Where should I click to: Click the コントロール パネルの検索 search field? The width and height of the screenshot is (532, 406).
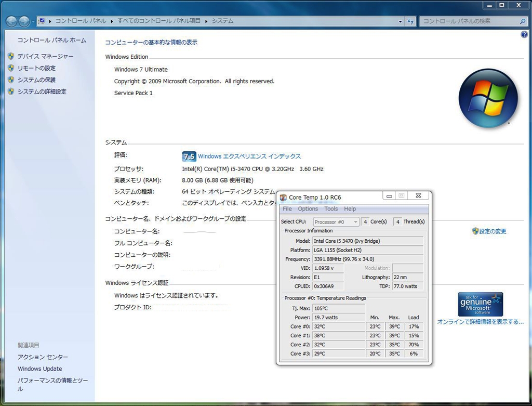coord(470,21)
